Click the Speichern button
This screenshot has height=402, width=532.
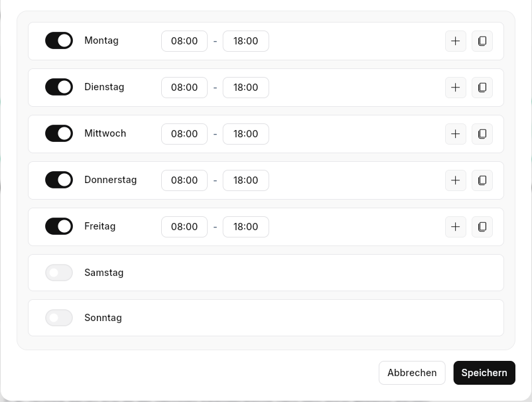pos(484,373)
